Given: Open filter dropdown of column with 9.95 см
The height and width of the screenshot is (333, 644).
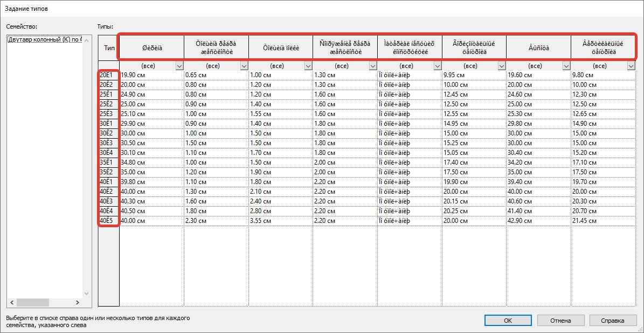Looking at the screenshot, I should pos(502,66).
